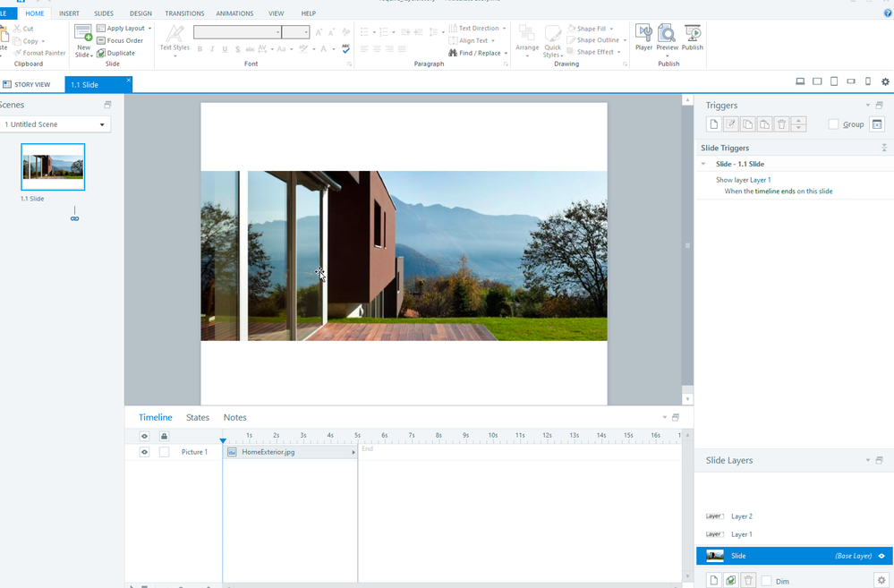Lock Picture 1 using its timeline checkbox
This screenshot has width=894, height=588.
point(164,453)
